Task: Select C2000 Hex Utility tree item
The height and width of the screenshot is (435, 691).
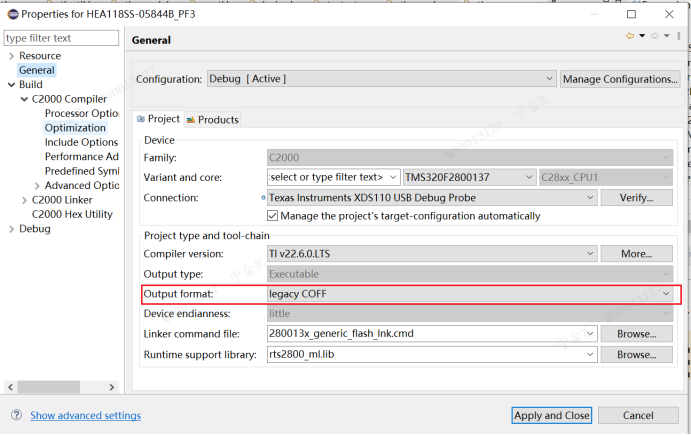Action: [x=72, y=215]
